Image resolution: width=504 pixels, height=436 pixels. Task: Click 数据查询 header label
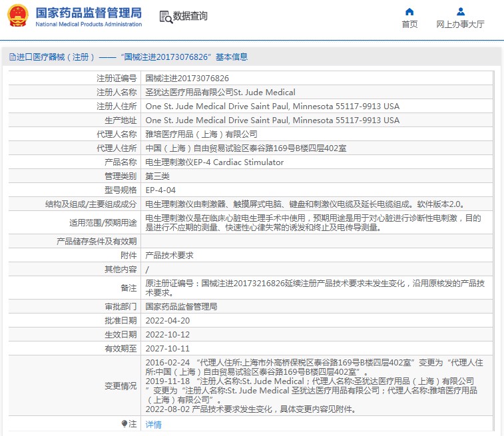point(190,16)
